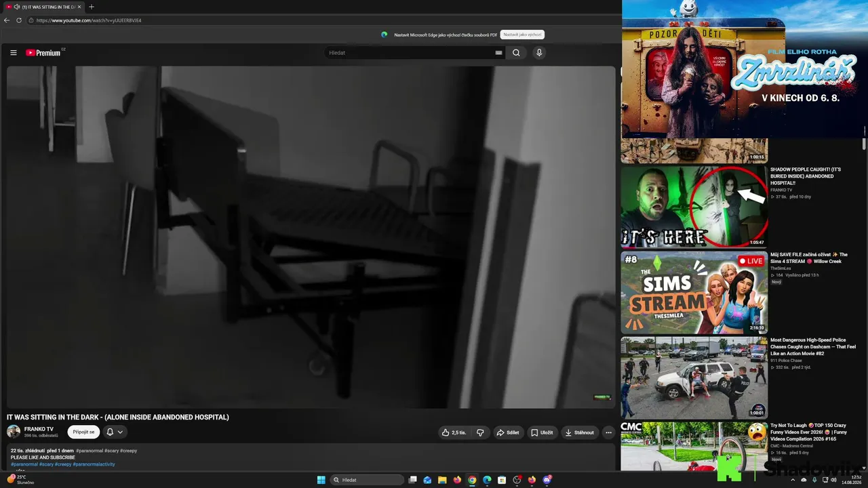
Task: Click the blue #paranormalactivity hashtag link
Action: point(94,464)
